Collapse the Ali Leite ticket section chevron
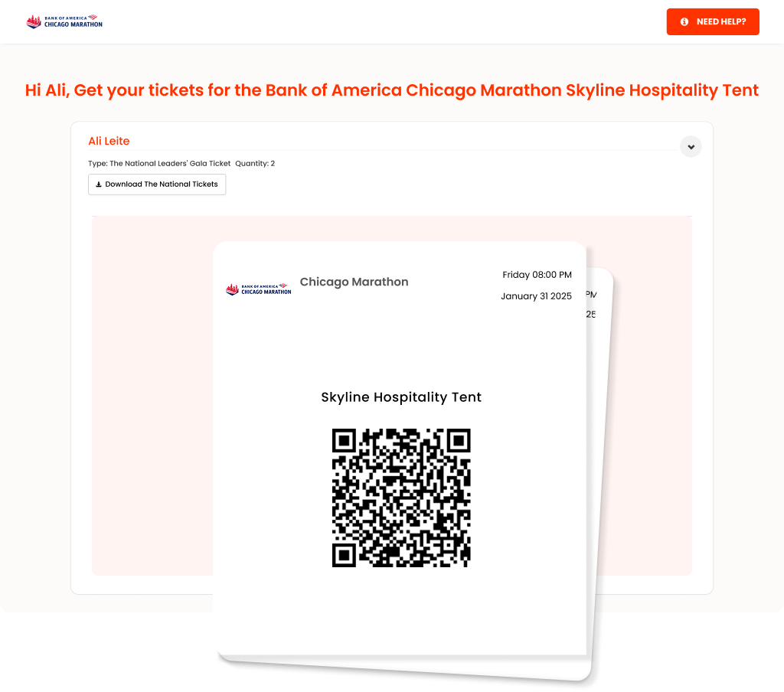 point(691,147)
